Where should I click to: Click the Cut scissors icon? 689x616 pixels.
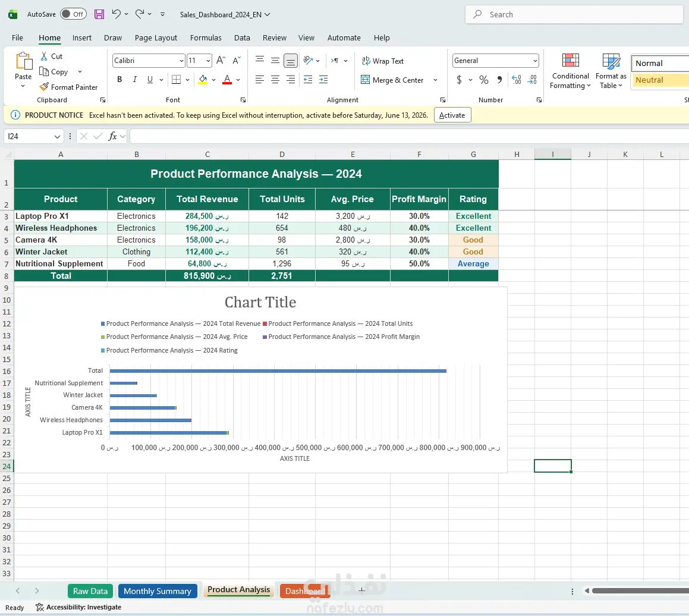(x=44, y=56)
